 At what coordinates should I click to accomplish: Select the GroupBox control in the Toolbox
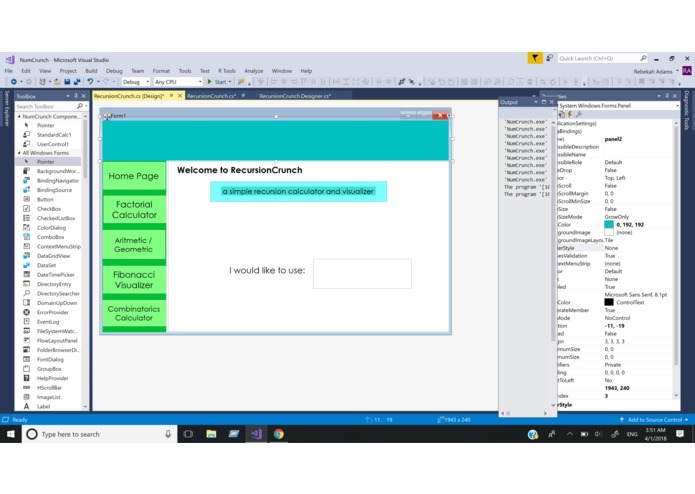click(x=49, y=369)
